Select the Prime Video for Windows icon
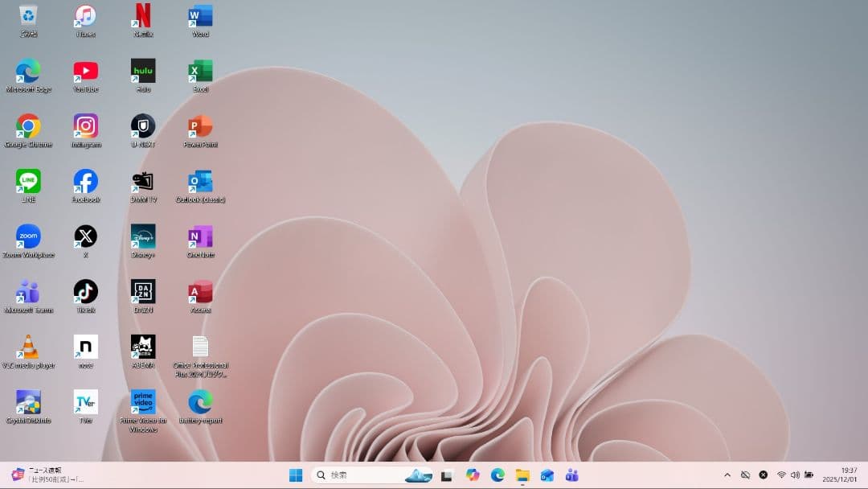The height and width of the screenshot is (489, 868). pos(143,402)
